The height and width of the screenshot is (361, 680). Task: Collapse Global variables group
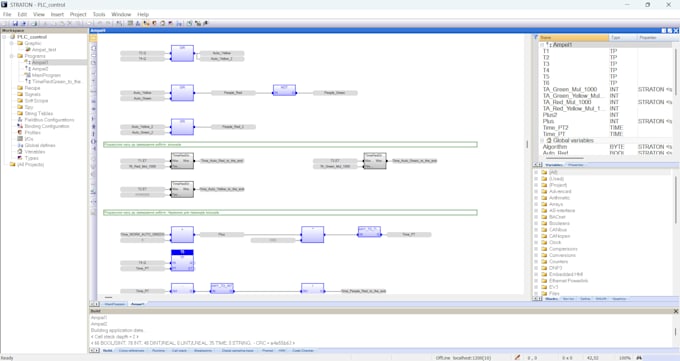click(x=542, y=141)
